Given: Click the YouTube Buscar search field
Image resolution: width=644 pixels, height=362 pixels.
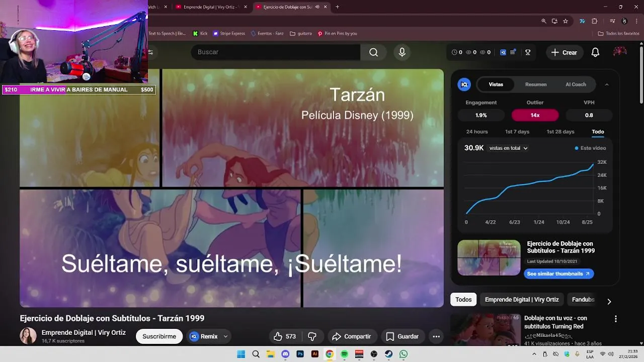Looking at the screenshot, I should 275,52.
